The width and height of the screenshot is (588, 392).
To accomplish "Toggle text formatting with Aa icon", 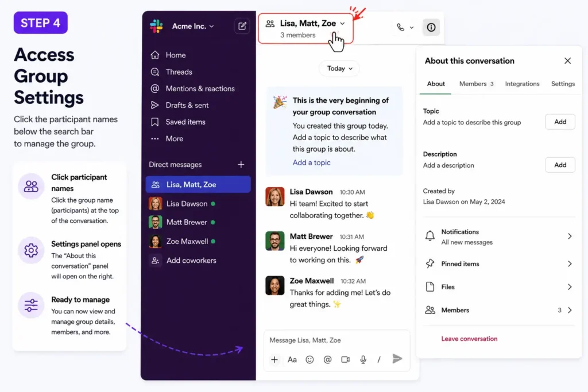I will [292, 359].
